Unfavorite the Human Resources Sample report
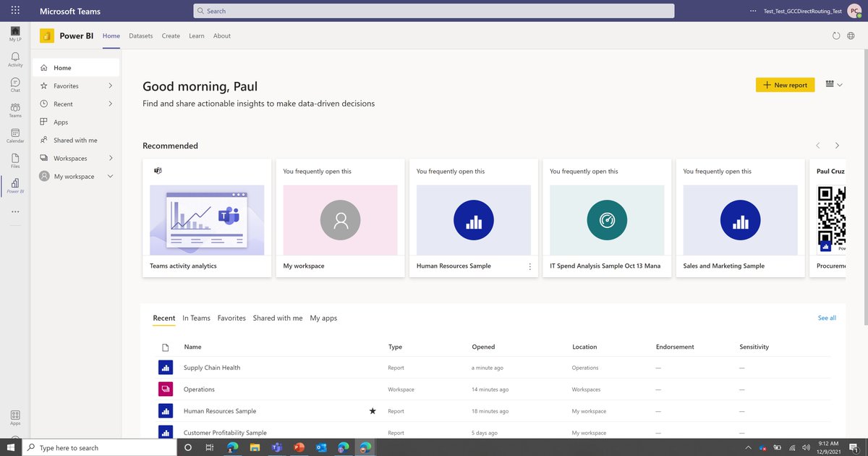The image size is (868, 456). pyautogui.click(x=373, y=410)
